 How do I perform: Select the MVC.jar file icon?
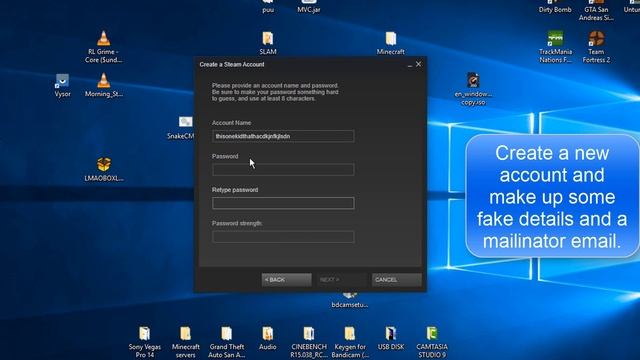tap(309, 7)
